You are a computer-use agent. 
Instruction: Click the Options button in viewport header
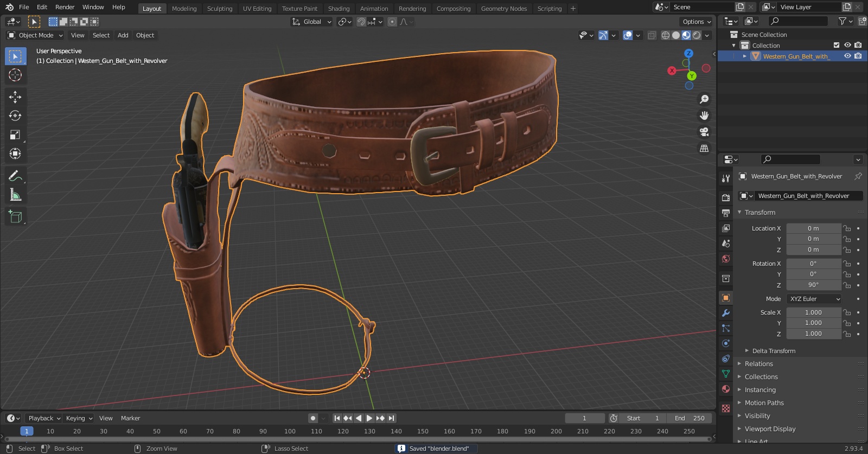[696, 22]
